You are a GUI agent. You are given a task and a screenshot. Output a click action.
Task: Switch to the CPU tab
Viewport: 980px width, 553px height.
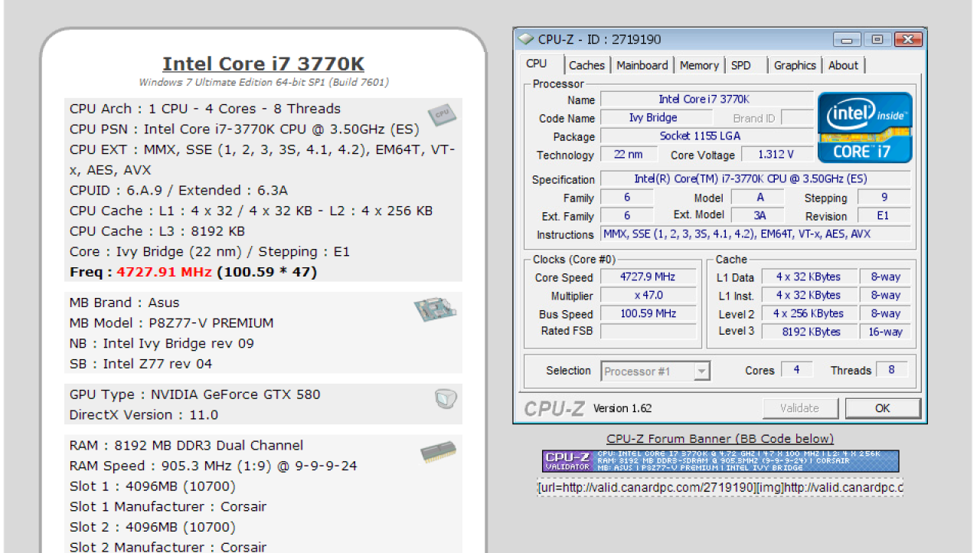tap(537, 64)
